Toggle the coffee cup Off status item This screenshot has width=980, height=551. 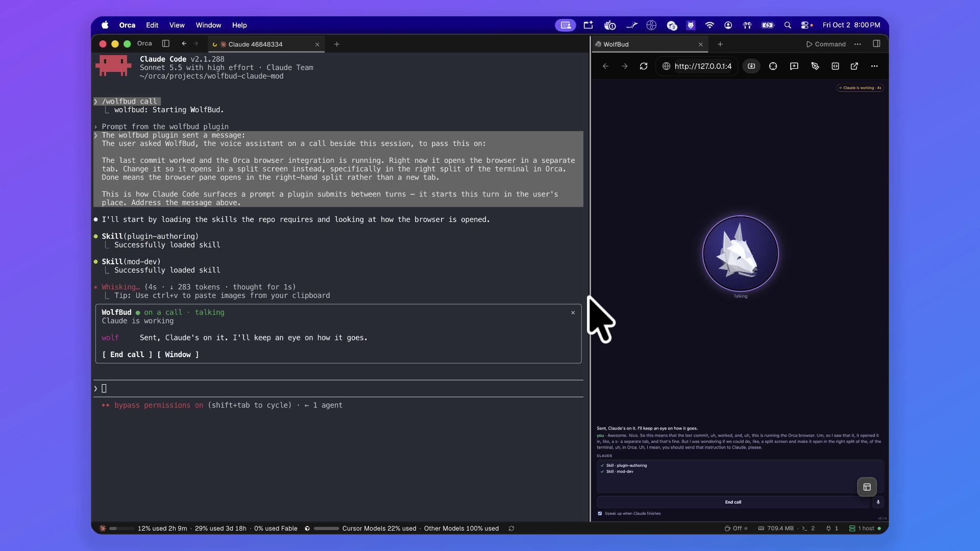pyautogui.click(x=736, y=529)
